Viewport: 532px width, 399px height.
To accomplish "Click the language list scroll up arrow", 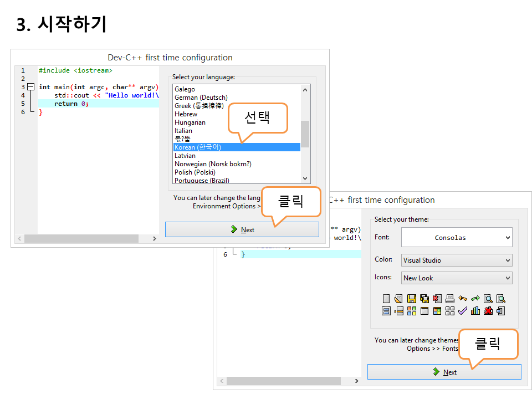I will point(305,90).
